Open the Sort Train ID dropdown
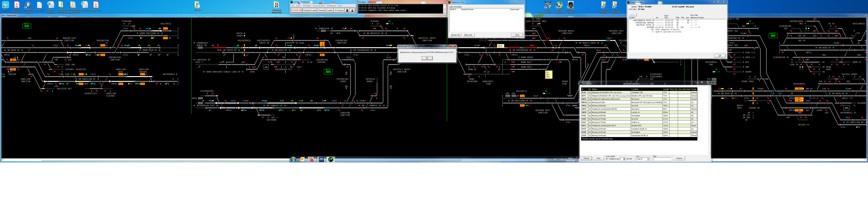 pyautogui.click(x=648, y=159)
